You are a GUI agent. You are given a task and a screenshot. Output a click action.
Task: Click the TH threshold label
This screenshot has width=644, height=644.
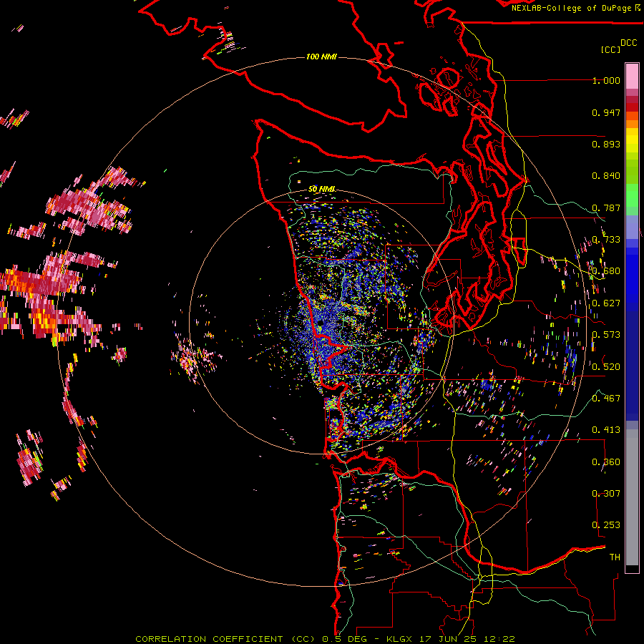(615, 557)
